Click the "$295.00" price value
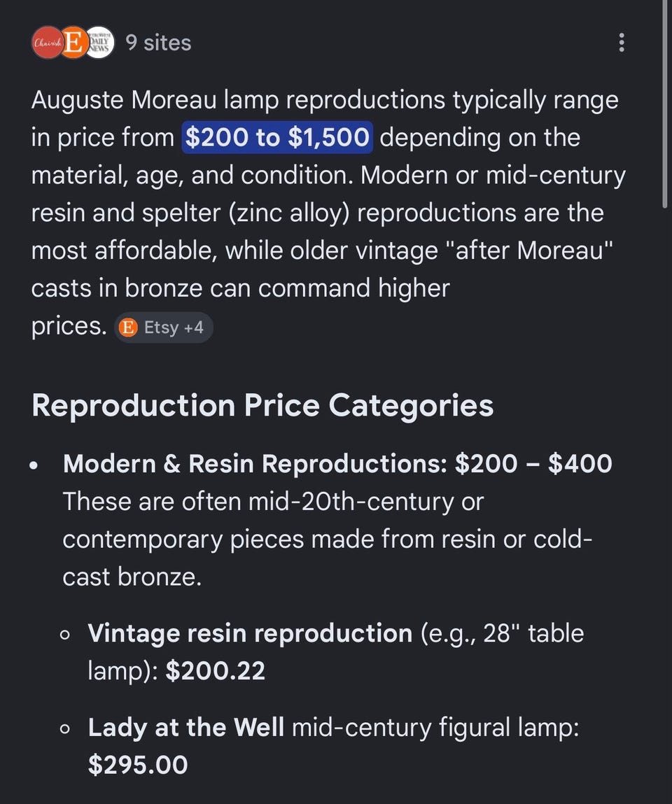The image size is (672, 804). pos(138,765)
